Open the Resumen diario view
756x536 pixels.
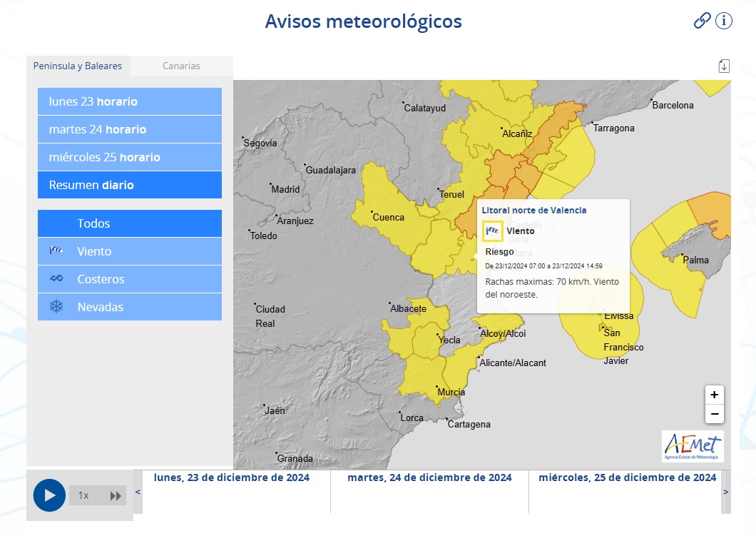(x=129, y=185)
